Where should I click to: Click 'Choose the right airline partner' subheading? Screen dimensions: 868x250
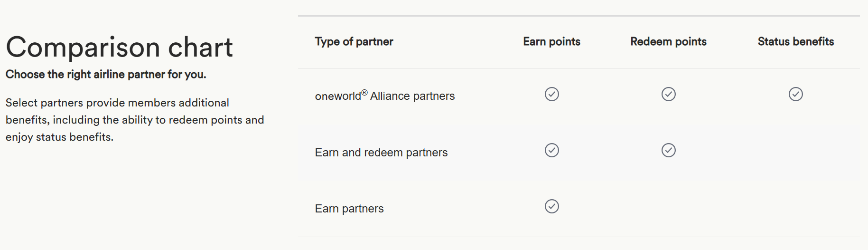point(106,75)
